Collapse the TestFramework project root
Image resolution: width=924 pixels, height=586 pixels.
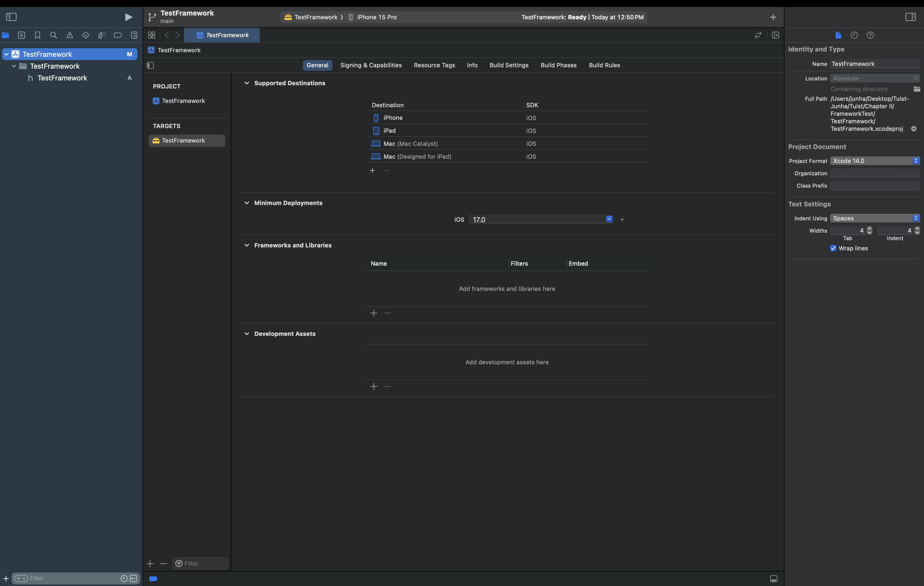click(x=6, y=54)
